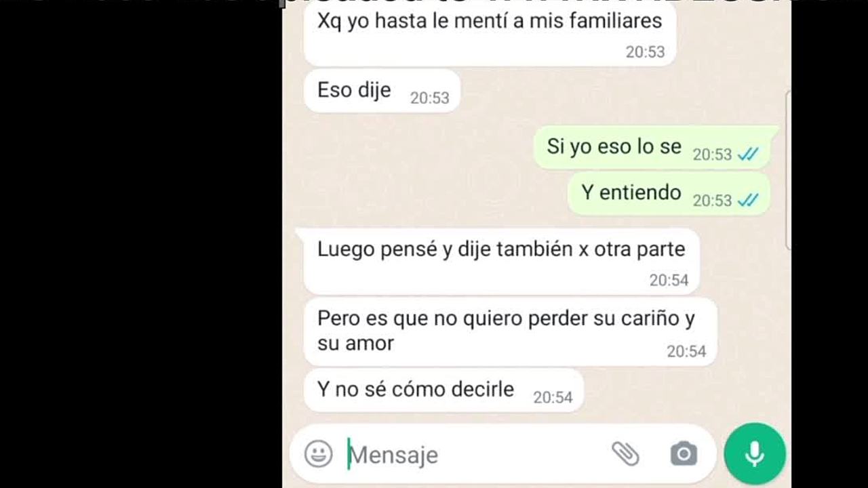
Task: Open the emoji picker
Action: pyautogui.click(x=318, y=454)
